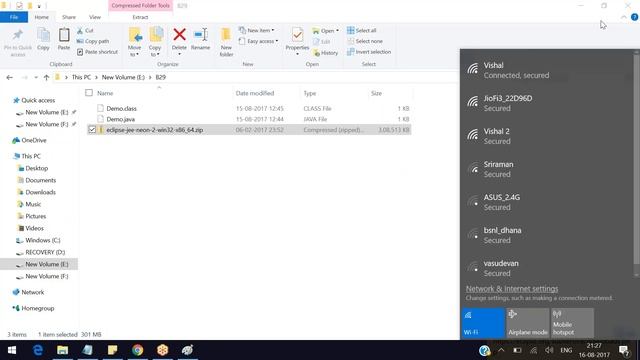Click New Volume (E:) in the address bar
This screenshot has height=360, width=640.
click(x=123, y=77)
